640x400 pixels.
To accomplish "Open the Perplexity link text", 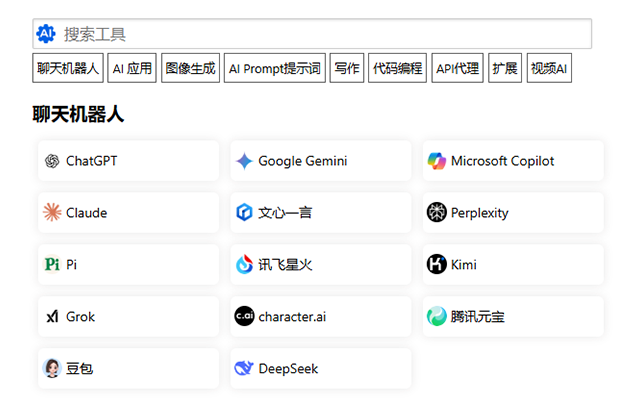I will point(480,213).
